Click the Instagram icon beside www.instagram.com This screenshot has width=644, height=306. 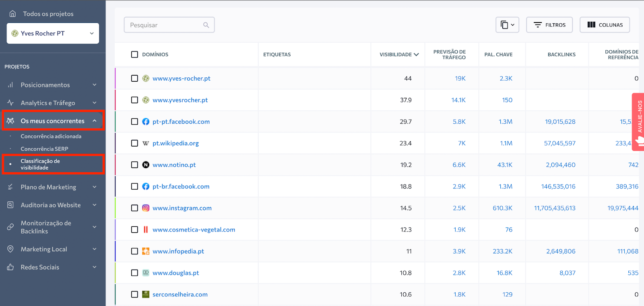pos(146,208)
